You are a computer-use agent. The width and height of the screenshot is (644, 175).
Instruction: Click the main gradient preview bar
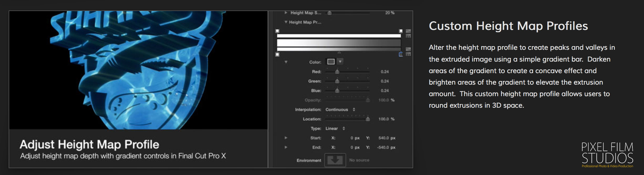(339, 43)
